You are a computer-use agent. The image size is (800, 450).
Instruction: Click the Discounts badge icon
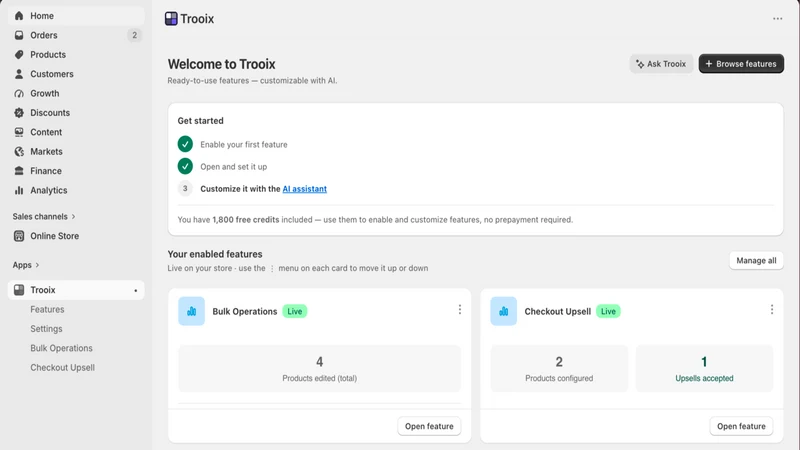click(19, 113)
